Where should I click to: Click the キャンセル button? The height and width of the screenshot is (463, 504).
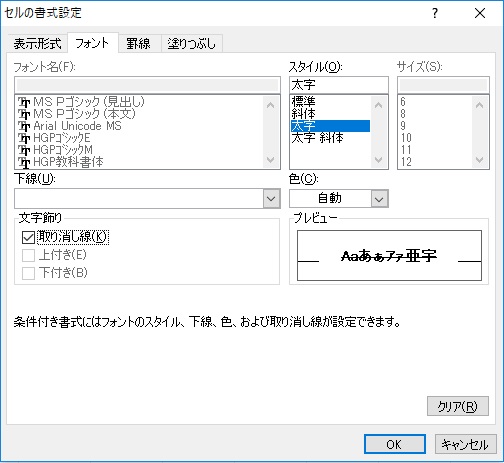coord(465,444)
